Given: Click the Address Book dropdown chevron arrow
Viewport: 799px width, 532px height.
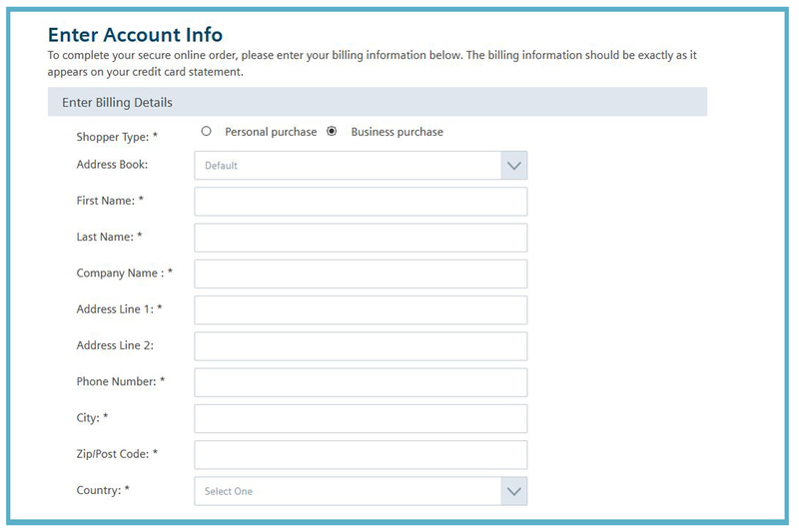Looking at the screenshot, I should (x=513, y=166).
